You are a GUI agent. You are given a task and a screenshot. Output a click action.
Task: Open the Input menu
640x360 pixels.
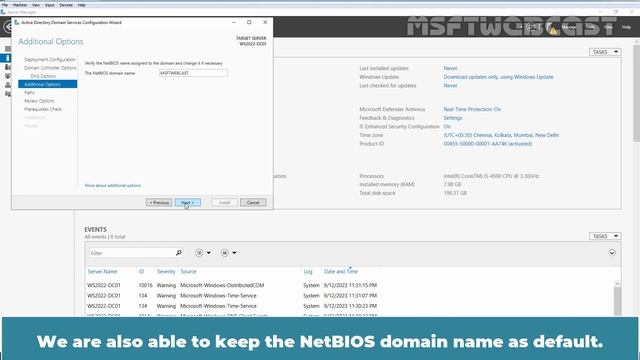[x=49, y=5]
